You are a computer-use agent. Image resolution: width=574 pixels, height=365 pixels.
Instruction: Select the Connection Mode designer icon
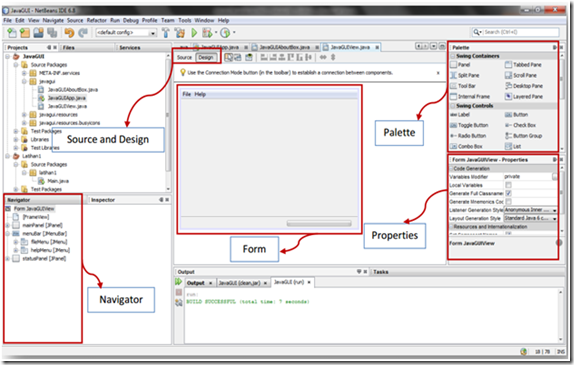point(238,57)
